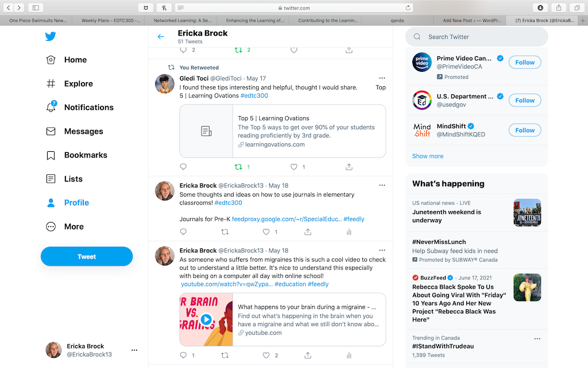
Task: Click the Profile sidebar item
Action: click(x=68, y=203)
